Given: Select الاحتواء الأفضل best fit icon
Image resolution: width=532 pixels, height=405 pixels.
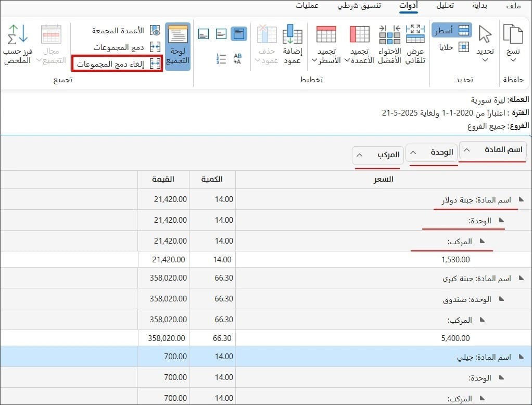Looking at the screenshot, I should pyautogui.click(x=389, y=34).
